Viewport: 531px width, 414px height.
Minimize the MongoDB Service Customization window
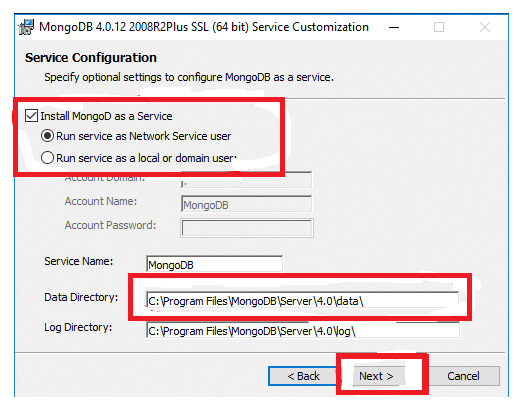pos(394,27)
